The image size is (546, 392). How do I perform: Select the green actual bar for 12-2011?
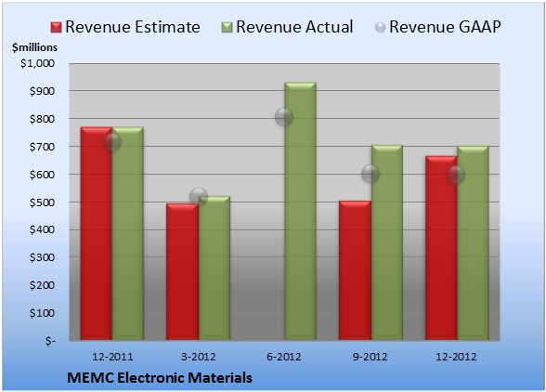coord(128,233)
